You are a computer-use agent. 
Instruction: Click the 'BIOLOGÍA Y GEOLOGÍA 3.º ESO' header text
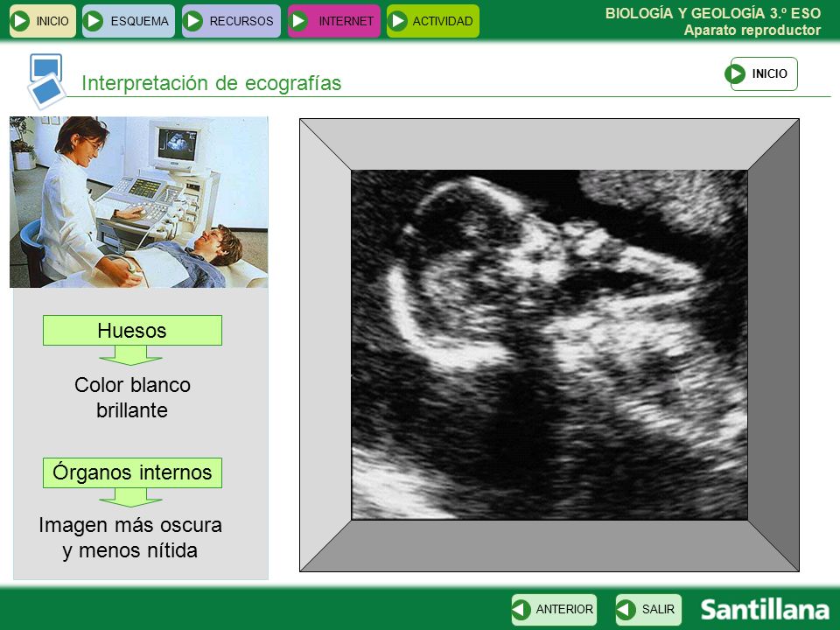tap(712, 13)
